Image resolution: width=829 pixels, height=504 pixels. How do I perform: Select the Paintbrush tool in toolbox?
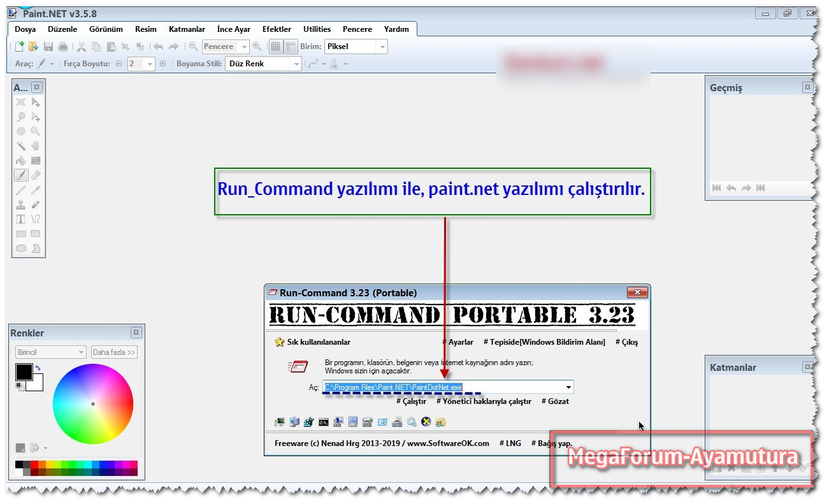click(21, 175)
